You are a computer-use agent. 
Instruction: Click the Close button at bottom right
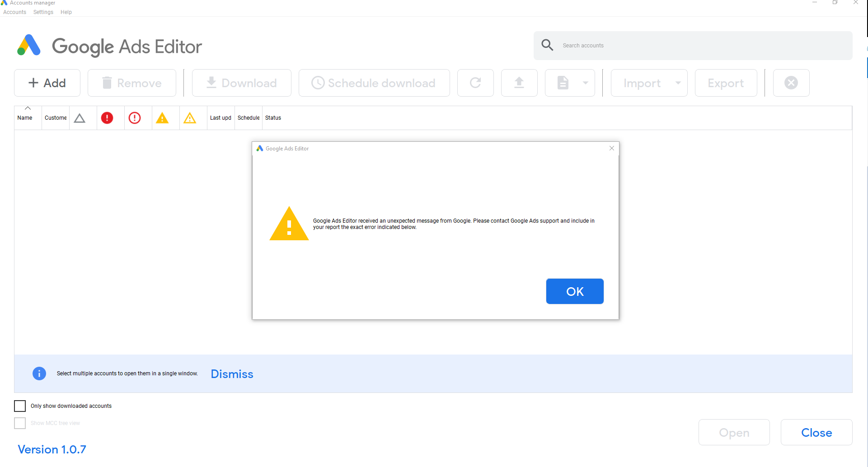coord(816,432)
